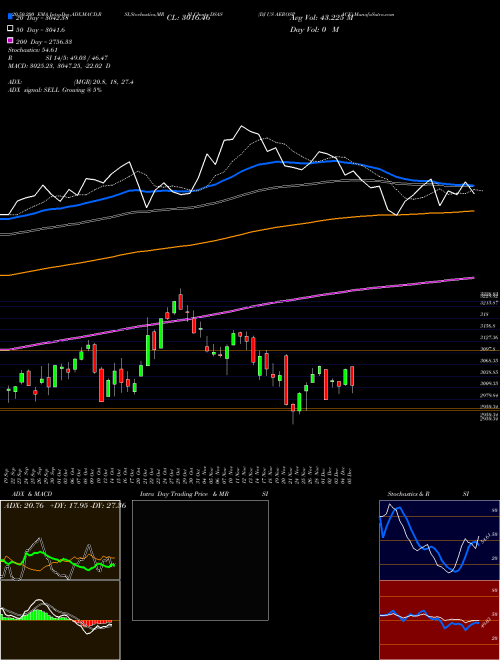Click the 'Stochastics & R' panel title
Viewport: 500px width, 660px height.
(x=408, y=494)
